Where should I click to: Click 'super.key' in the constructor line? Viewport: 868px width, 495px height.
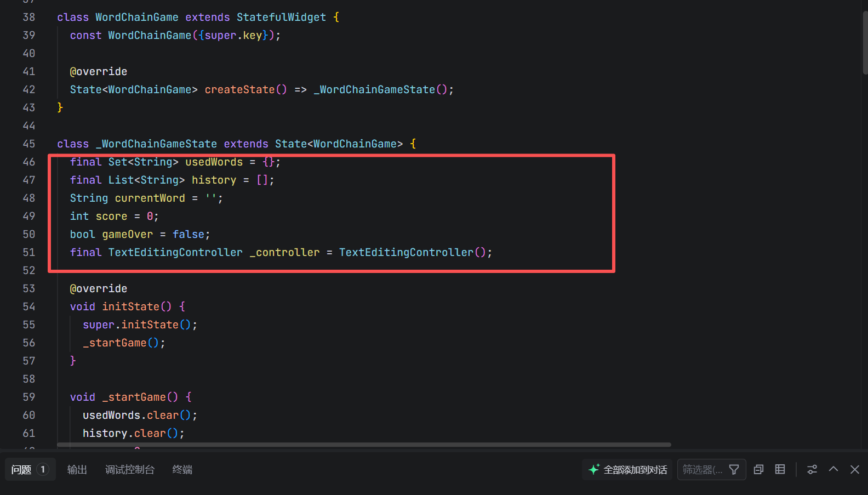[x=233, y=35]
